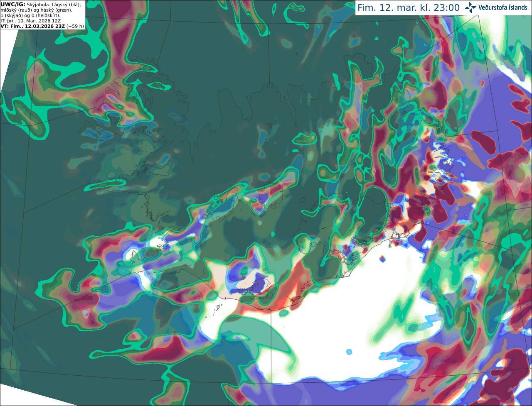Click the 'miðský (rauð) og háský (græn).' line
532x406 pixels.
tap(36, 10)
